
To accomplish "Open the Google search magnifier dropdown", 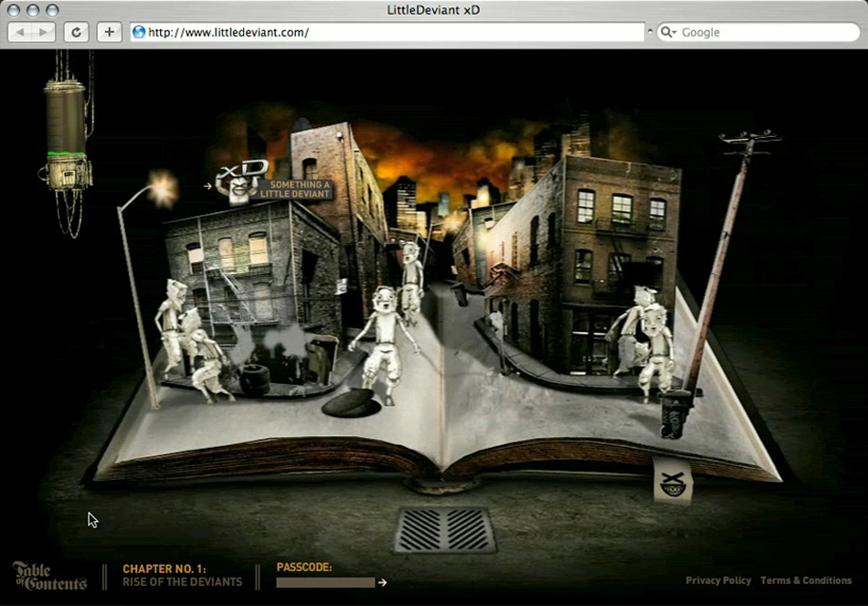I will 668,32.
